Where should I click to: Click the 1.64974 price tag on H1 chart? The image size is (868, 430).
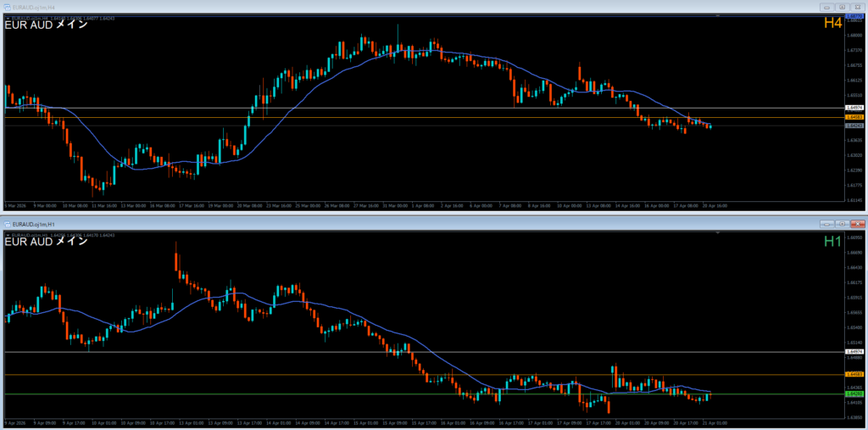click(855, 352)
